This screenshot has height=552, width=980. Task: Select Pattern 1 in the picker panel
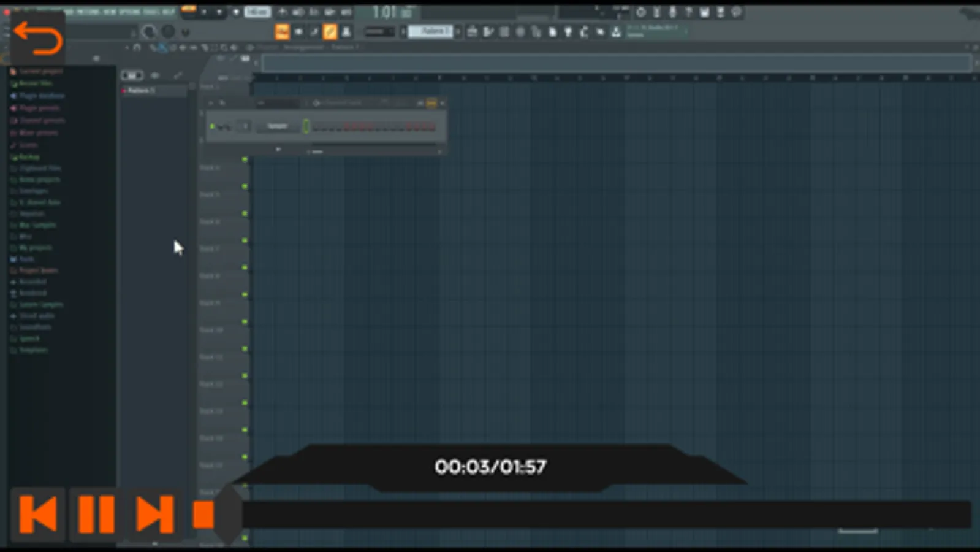pyautogui.click(x=153, y=91)
